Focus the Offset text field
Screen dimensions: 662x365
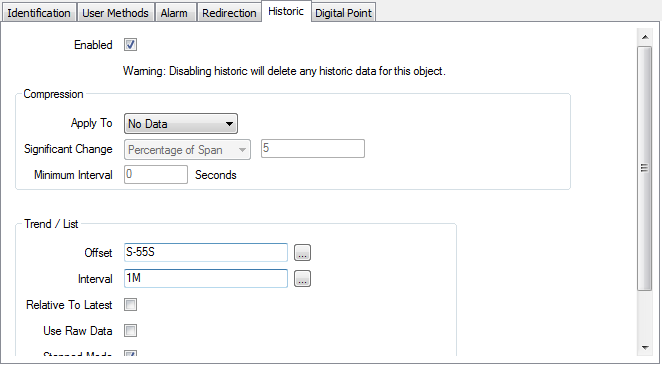point(206,253)
